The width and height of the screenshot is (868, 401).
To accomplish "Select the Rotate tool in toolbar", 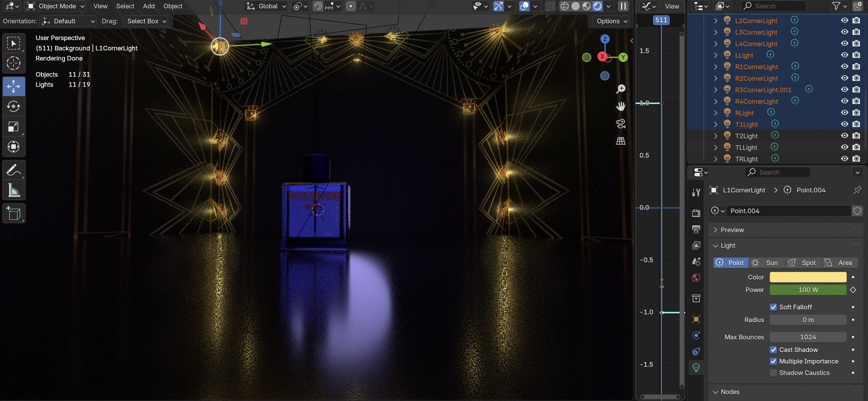I will point(14,106).
